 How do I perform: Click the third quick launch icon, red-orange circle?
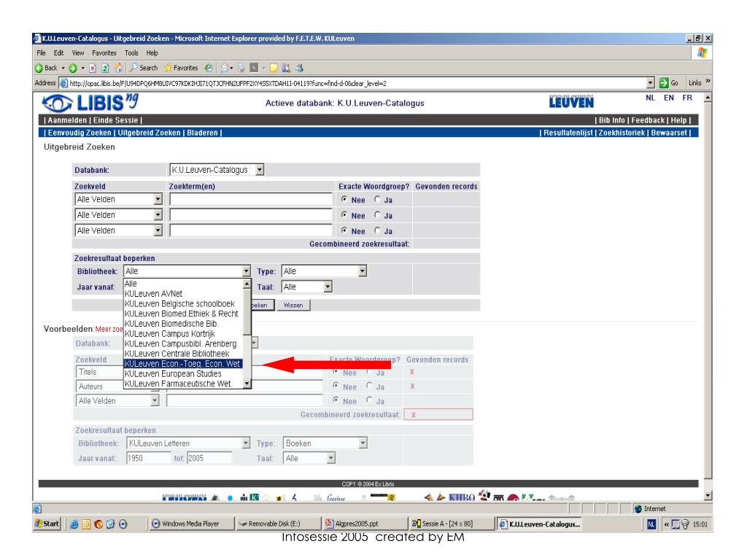click(98, 524)
